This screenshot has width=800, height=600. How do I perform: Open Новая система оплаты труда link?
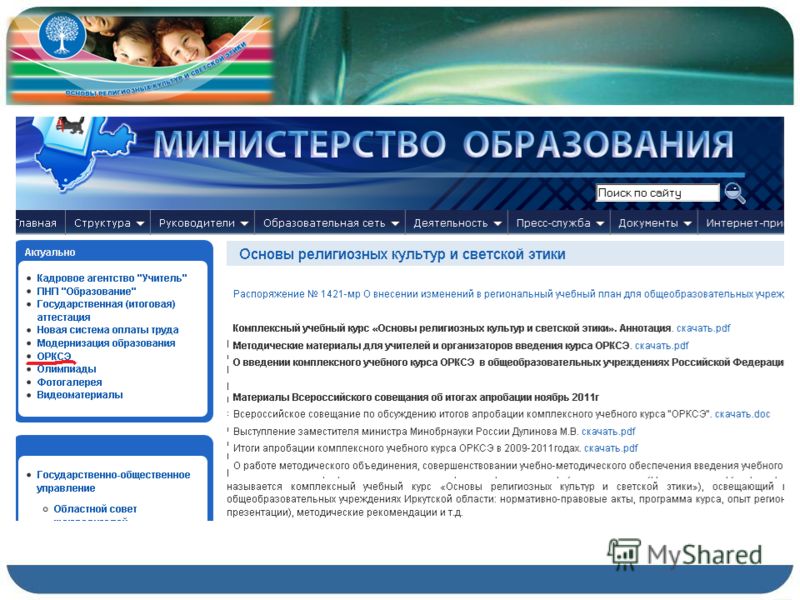click(x=108, y=330)
